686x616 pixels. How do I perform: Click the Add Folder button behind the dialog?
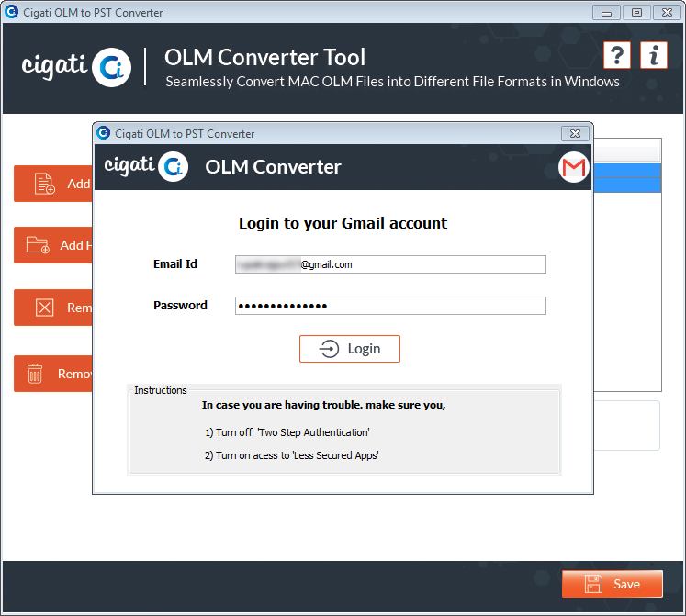pos(53,245)
